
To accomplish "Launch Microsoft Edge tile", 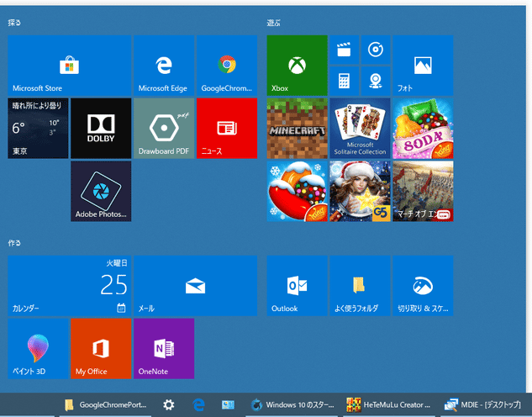I will [x=164, y=65].
